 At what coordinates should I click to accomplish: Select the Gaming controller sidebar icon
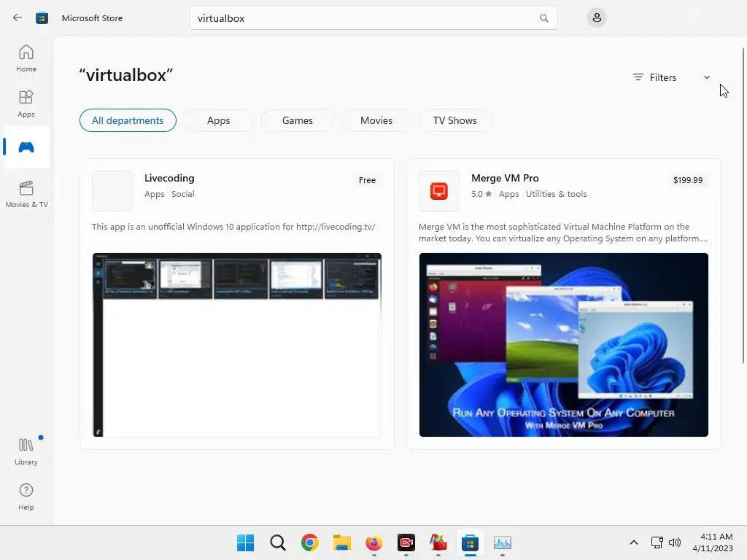pyautogui.click(x=26, y=147)
